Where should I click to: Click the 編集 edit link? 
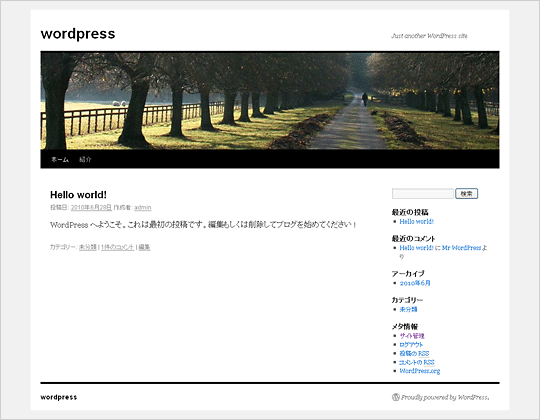[144, 247]
